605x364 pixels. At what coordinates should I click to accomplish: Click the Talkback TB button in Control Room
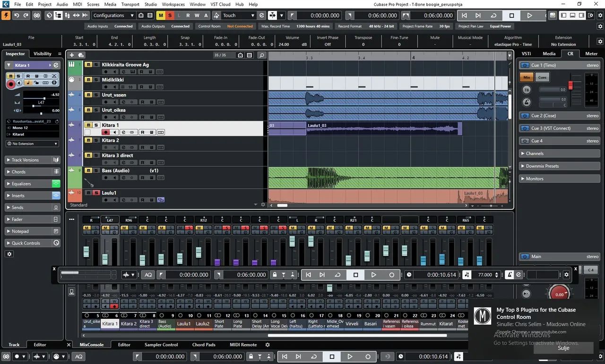[527, 90]
